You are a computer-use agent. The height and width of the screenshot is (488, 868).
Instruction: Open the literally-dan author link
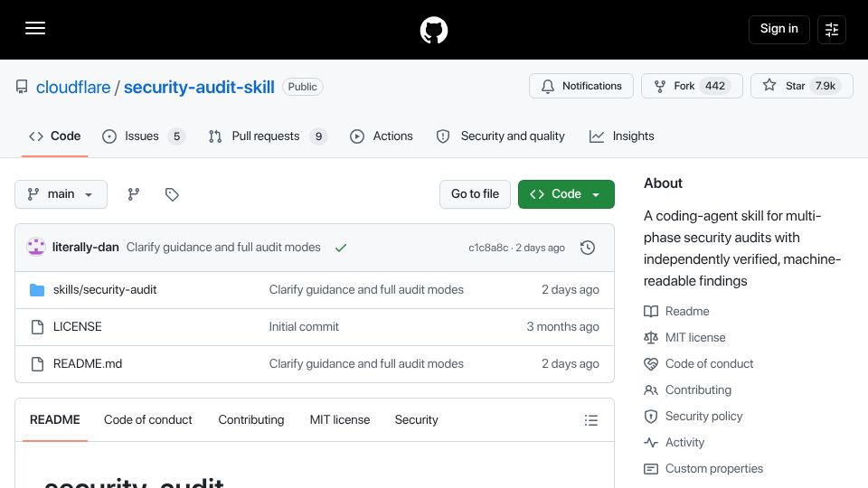(85, 248)
